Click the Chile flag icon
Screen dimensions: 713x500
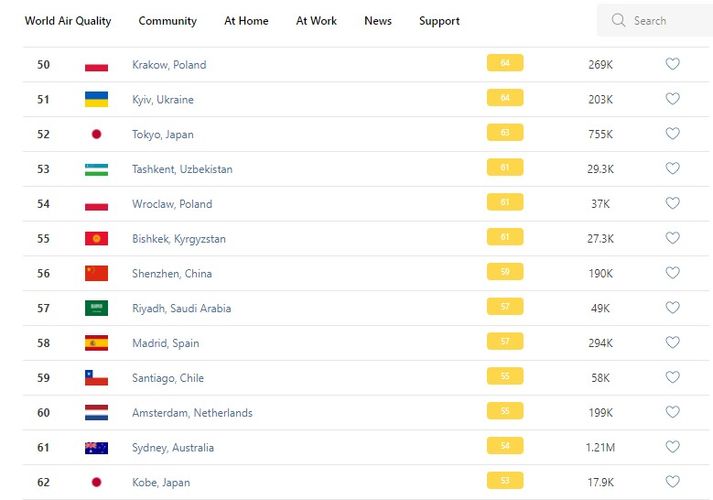tap(96, 378)
